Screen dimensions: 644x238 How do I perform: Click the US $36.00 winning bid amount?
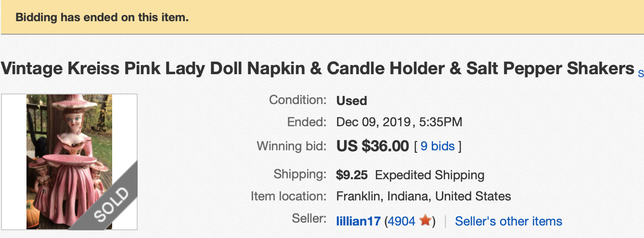373,146
